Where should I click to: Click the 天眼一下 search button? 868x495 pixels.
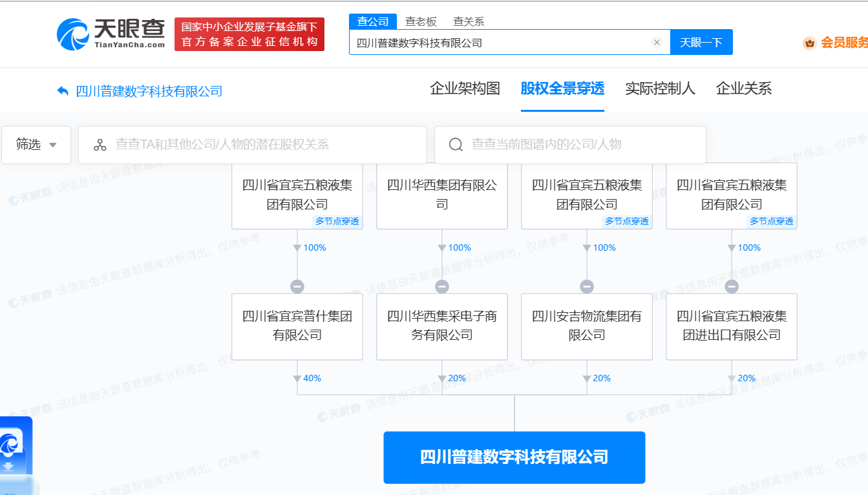click(701, 43)
